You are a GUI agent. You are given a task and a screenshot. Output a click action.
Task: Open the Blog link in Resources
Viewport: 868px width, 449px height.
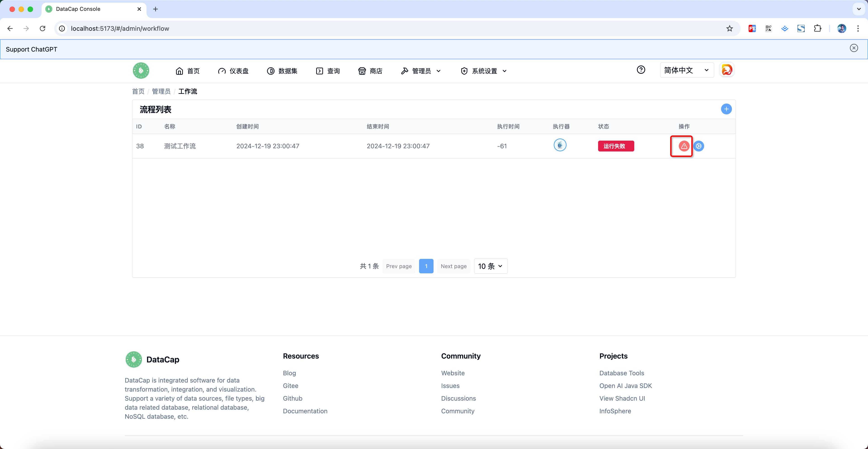(289, 373)
